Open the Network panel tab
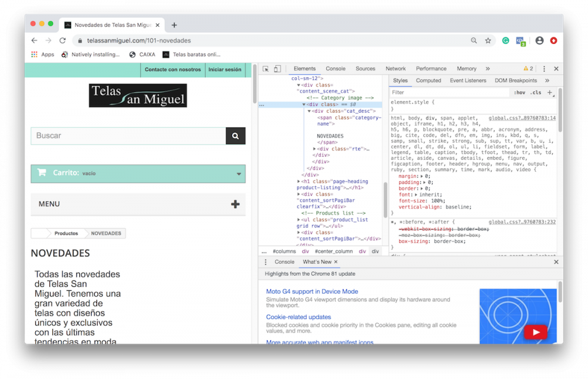This screenshot has width=588, height=379. (396, 69)
